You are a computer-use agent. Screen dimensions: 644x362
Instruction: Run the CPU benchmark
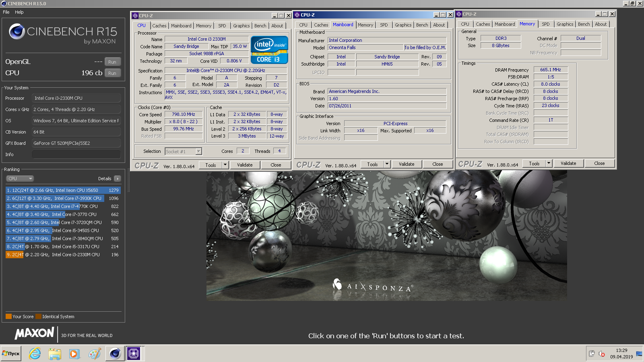coord(112,73)
